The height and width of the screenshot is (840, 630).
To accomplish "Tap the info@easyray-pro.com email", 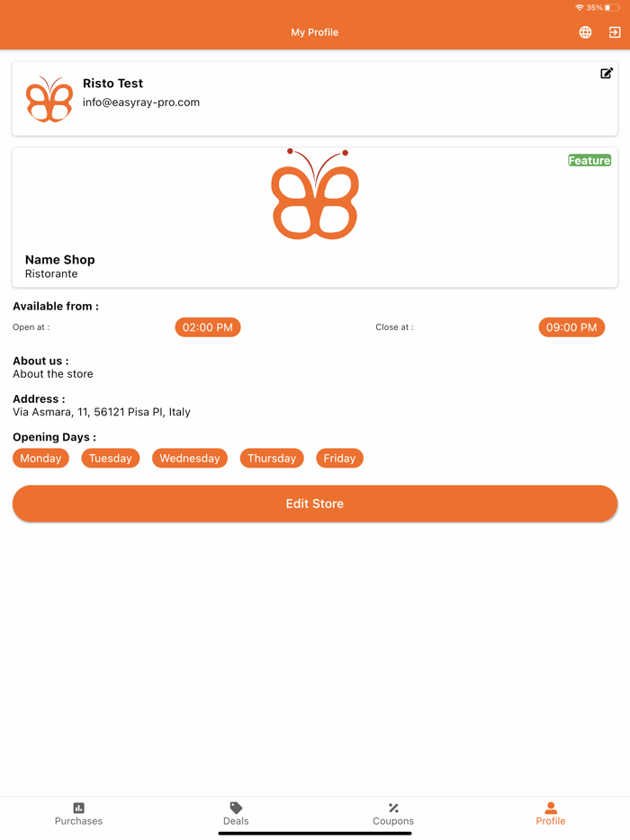I will coord(141,103).
